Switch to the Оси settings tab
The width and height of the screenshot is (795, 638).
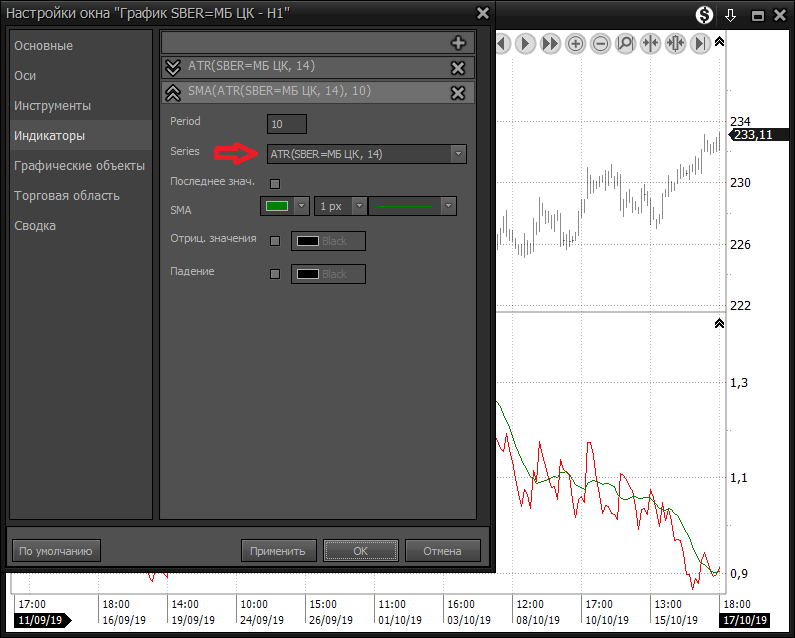point(25,76)
